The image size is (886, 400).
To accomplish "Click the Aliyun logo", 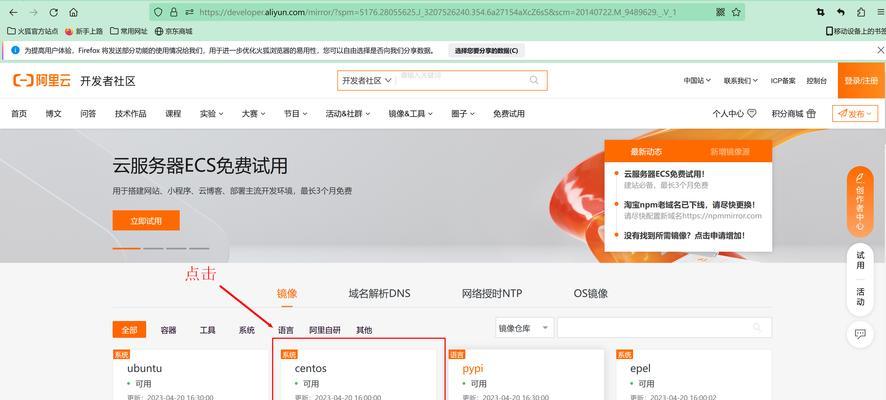I will 42,81.
